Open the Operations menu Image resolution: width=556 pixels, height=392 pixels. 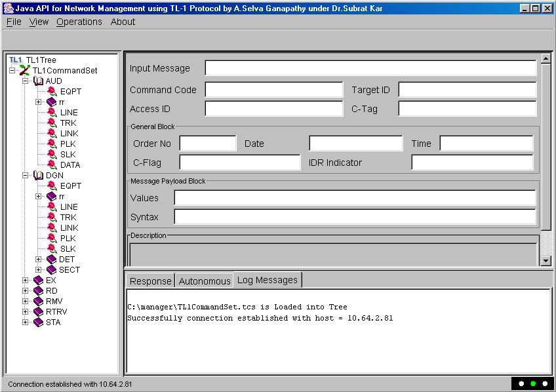[x=79, y=22]
